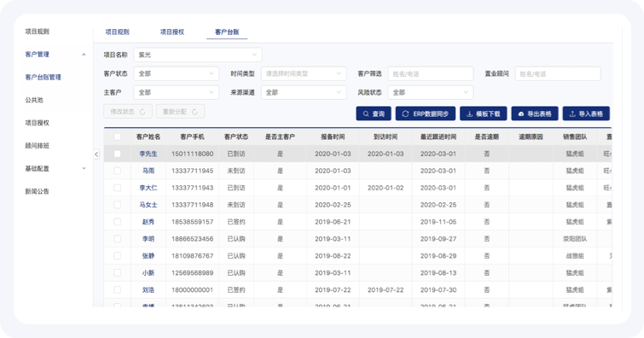
Task: Click the 2019-11-05 follow-up date
Action: (x=438, y=222)
